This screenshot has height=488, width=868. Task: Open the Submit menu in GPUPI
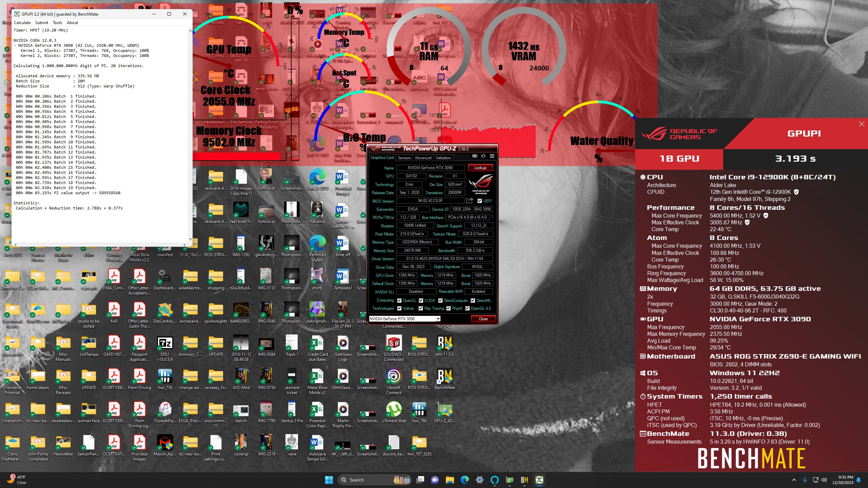pyautogui.click(x=42, y=23)
